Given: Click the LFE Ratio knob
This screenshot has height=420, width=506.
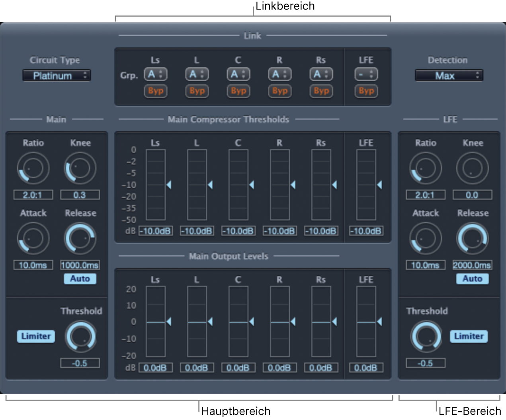Looking at the screenshot, I should (x=425, y=169).
